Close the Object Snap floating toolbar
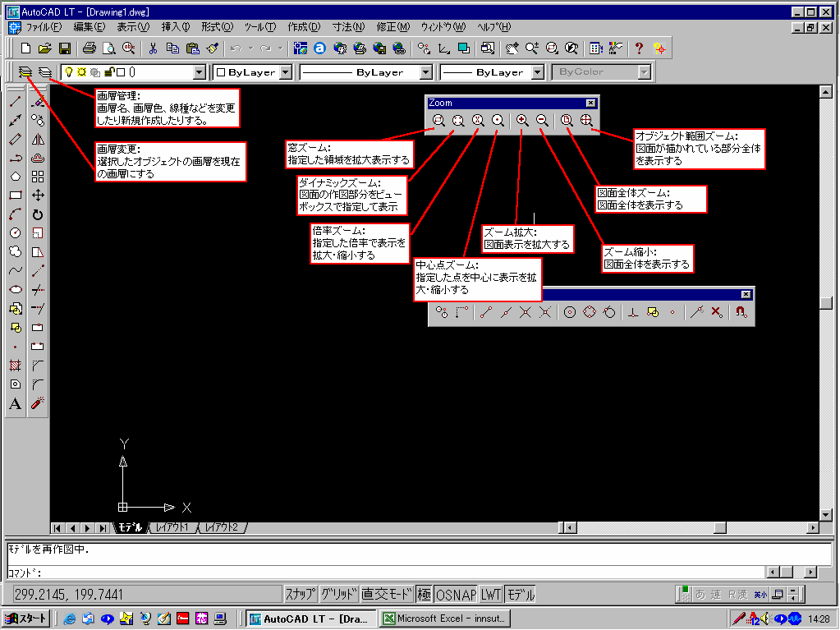Screen dimensions: 840x630 746,294
